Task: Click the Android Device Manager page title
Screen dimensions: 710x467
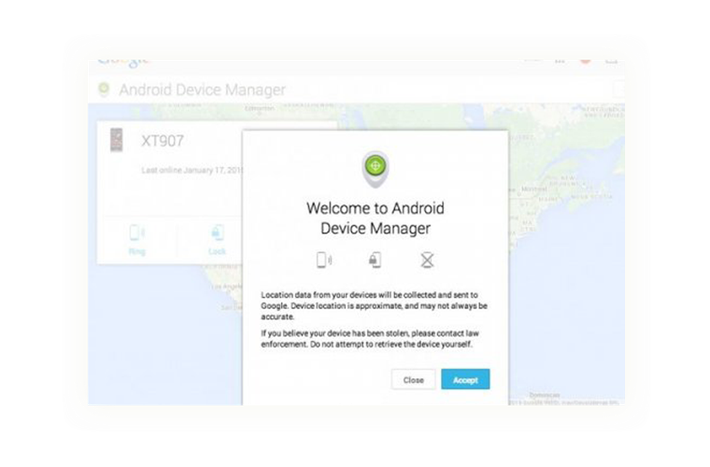Action: click(202, 90)
